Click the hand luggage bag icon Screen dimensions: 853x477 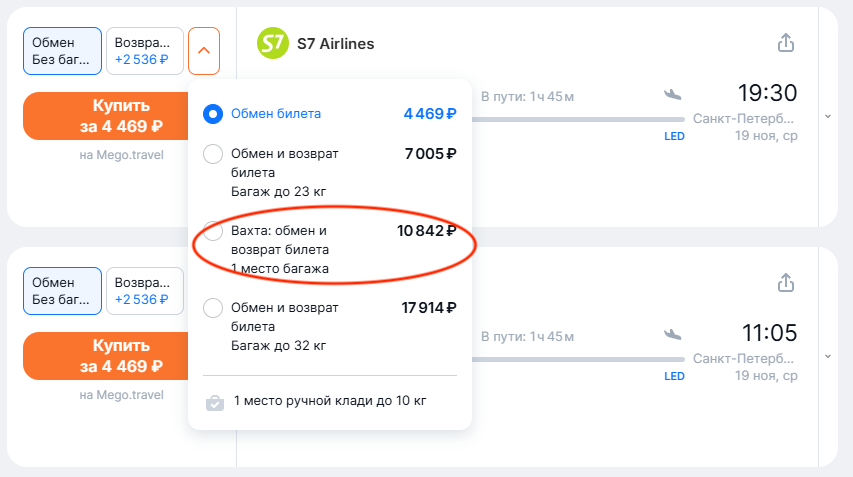tap(214, 402)
